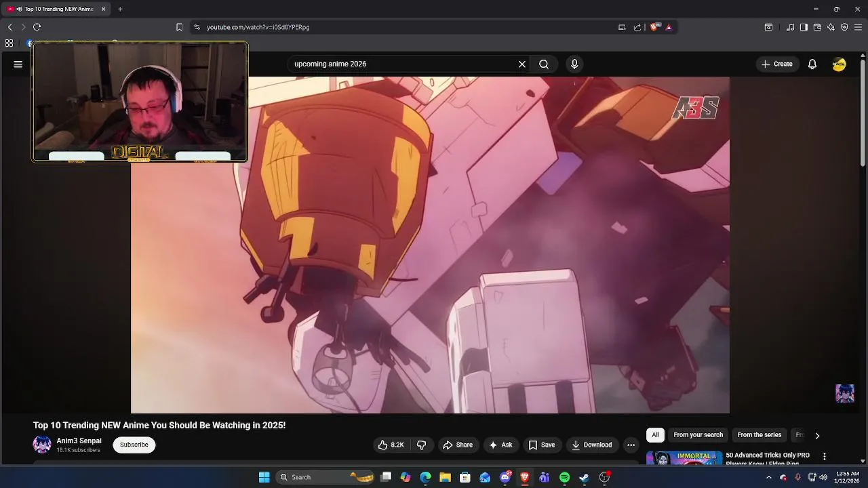Viewport: 868px width, 488px height.
Task: Open Task View on taskbar
Action: click(386, 477)
